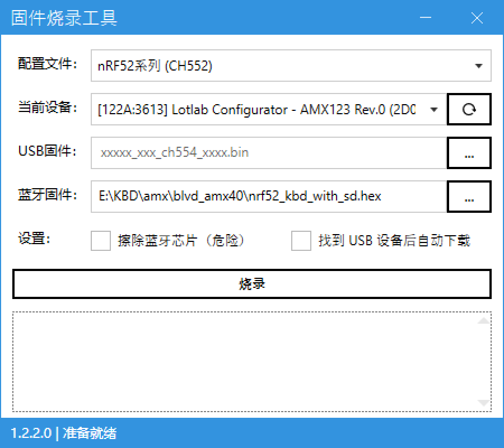Enable 擦除蓝牙芯片 (危险) checkbox
The width and height of the screenshot is (504, 448).
[101, 240]
